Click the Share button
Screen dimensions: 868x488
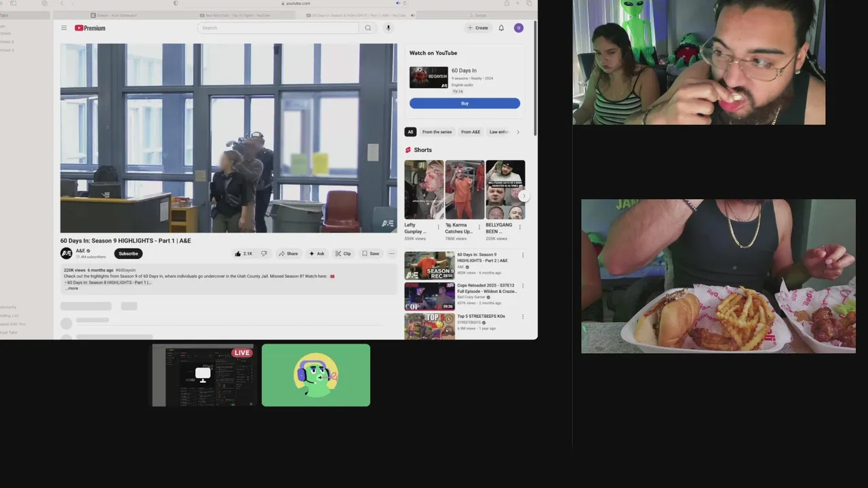(x=288, y=253)
